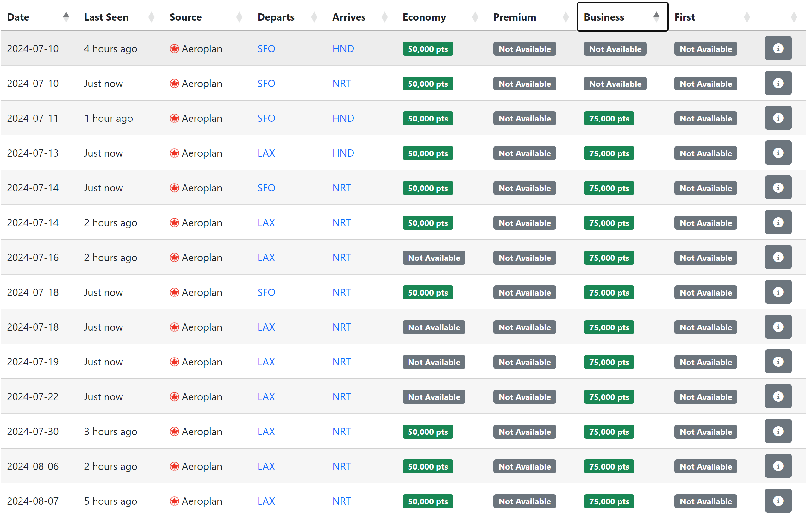Click NRT link on 2024-07-14 LAX row
The height and width of the screenshot is (517, 812).
pos(341,222)
